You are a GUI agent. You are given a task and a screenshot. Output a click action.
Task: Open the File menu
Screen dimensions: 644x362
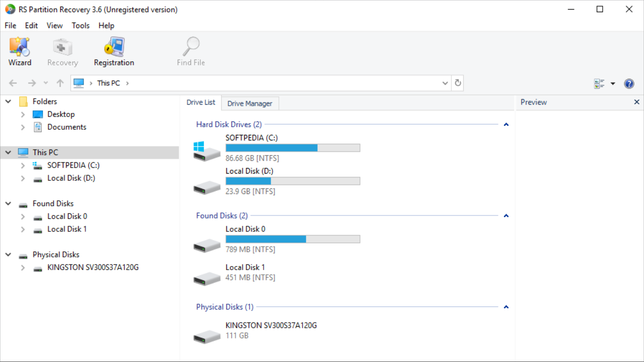[10, 26]
